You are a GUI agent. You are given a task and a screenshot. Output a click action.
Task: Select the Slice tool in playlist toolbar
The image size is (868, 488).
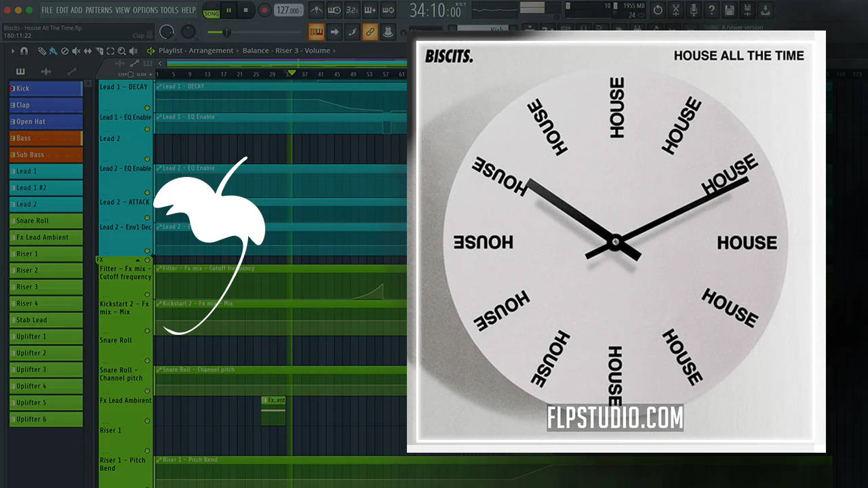pos(99,51)
